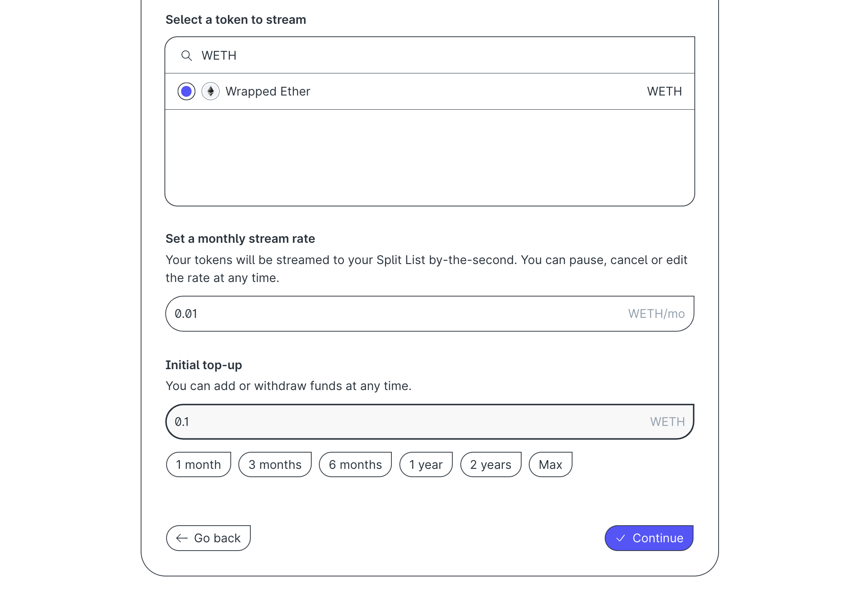Screen dimensions: 868x589
Task: Click the WETH symbol in token row
Action: coord(664,91)
